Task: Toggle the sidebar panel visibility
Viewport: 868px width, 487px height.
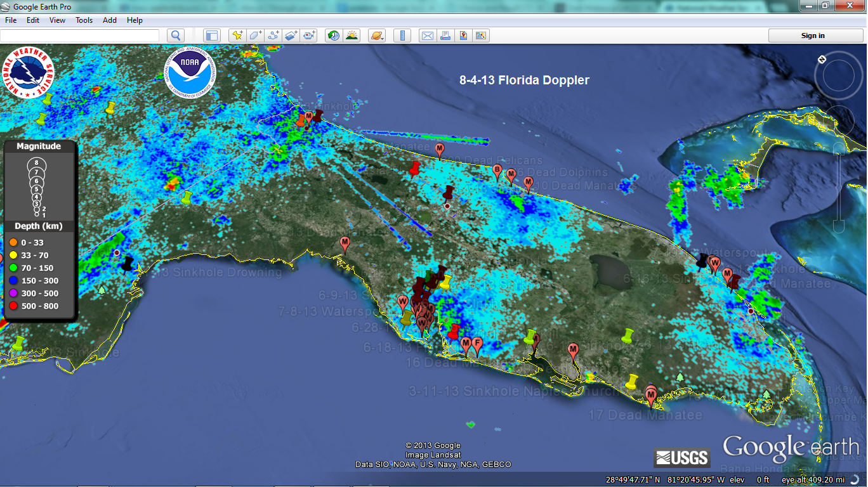Action: click(211, 36)
